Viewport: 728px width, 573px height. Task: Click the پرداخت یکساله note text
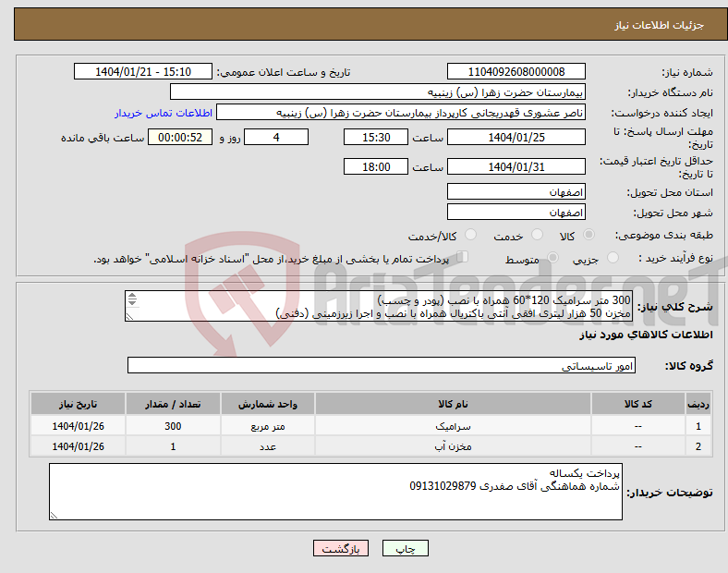[585, 473]
